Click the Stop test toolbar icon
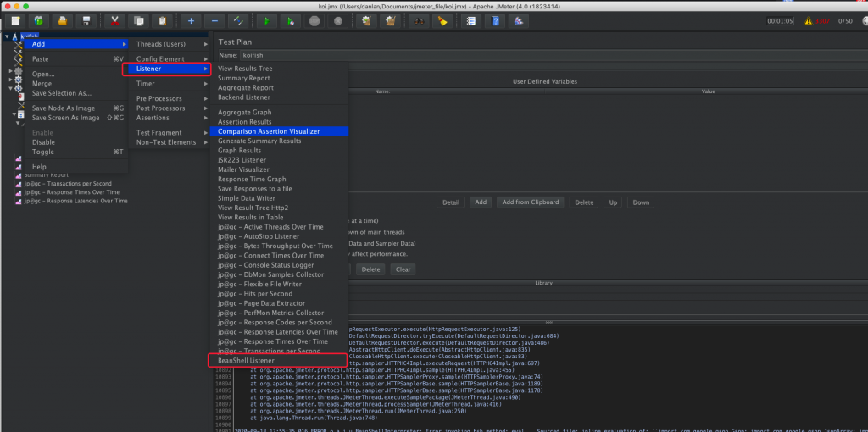The width and height of the screenshot is (868, 432). click(315, 20)
